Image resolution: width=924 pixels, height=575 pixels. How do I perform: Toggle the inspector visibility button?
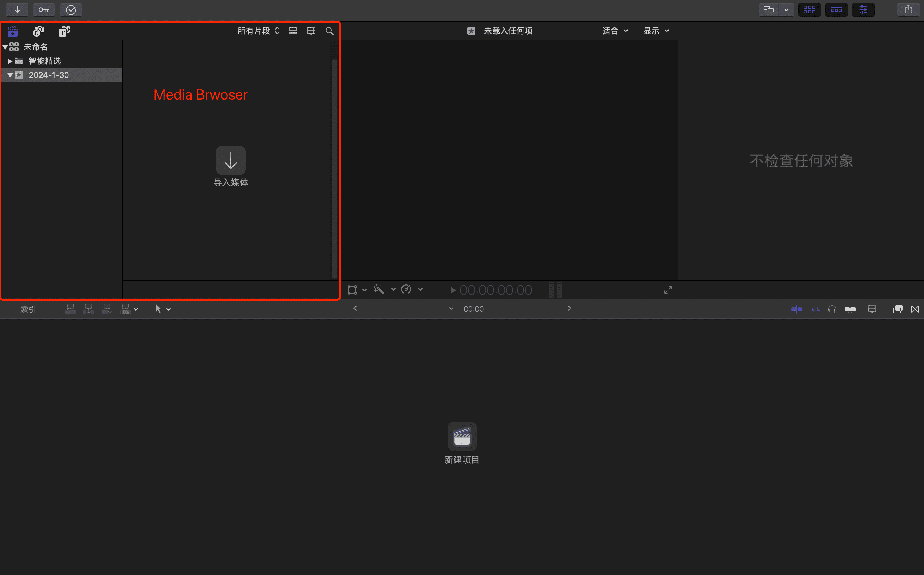coord(863,9)
